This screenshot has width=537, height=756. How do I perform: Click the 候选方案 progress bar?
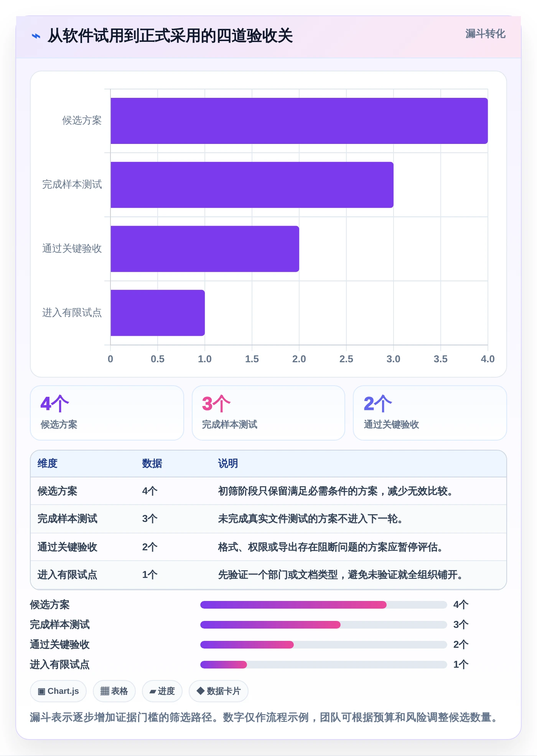pyautogui.click(x=324, y=605)
